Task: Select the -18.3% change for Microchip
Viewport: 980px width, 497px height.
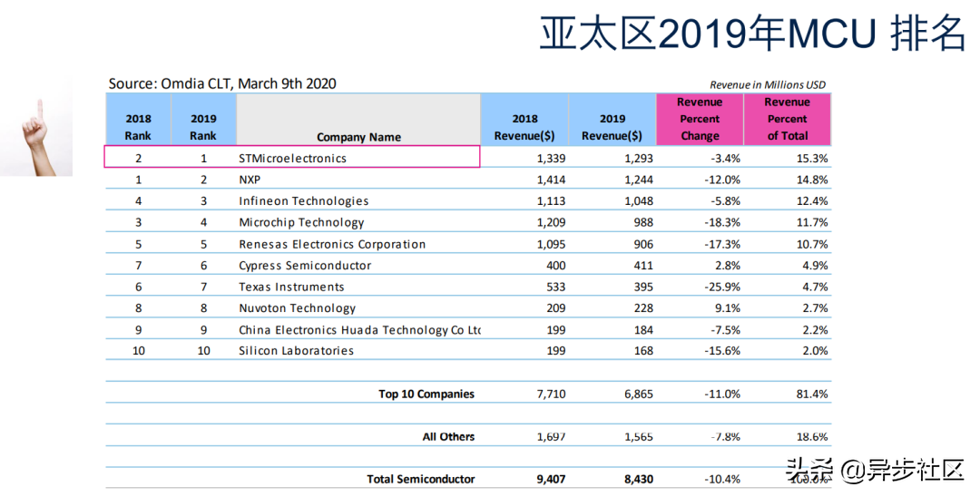Action: (722, 222)
